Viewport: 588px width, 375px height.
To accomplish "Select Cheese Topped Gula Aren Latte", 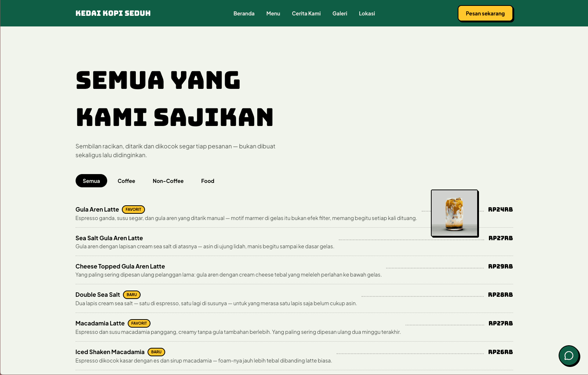I will coord(120,266).
